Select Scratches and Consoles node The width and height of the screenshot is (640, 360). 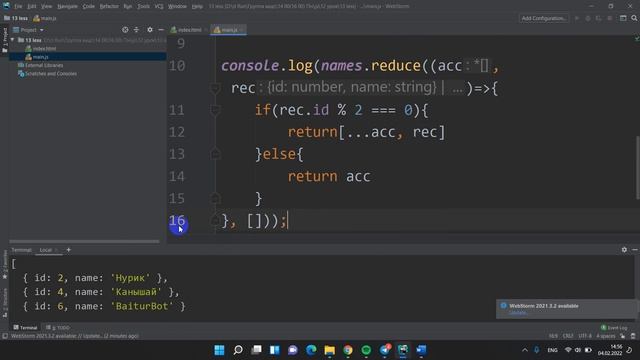47,74
